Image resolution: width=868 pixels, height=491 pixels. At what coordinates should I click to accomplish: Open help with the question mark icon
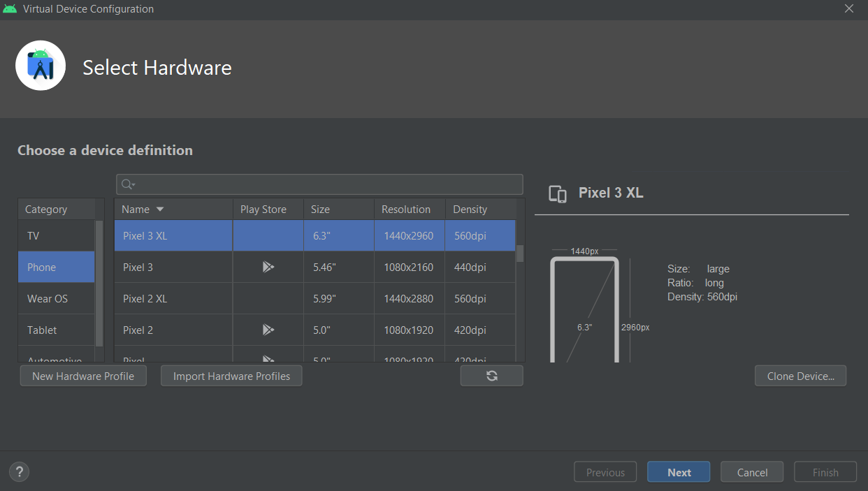[20, 471]
